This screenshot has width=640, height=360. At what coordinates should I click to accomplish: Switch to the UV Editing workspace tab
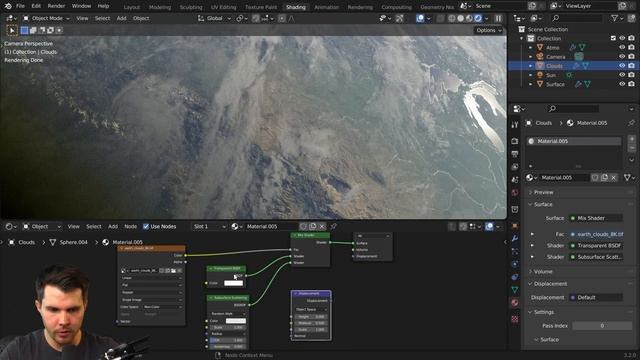pos(223,7)
